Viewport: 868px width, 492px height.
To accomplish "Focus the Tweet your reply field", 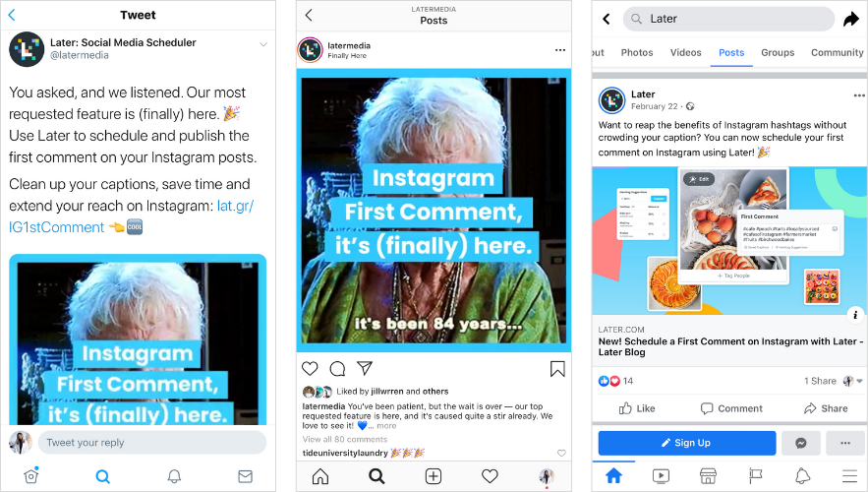I will point(152,443).
